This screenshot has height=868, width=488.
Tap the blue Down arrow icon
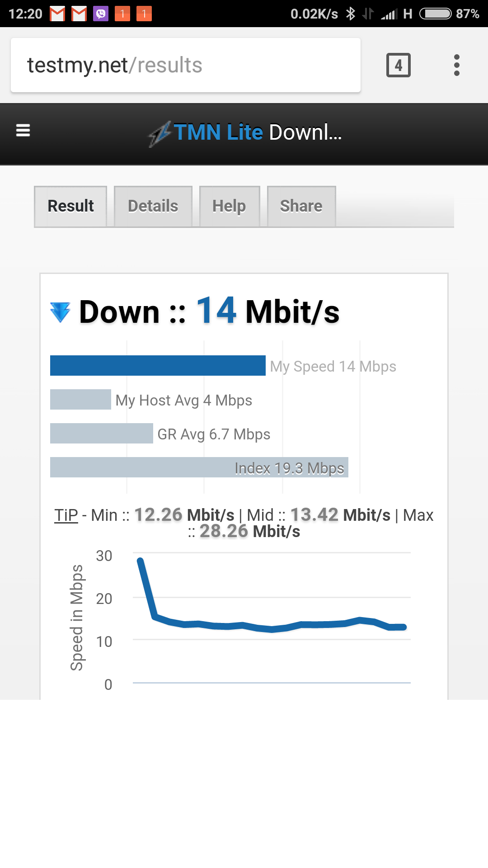pyautogui.click(x=60, y=312)
